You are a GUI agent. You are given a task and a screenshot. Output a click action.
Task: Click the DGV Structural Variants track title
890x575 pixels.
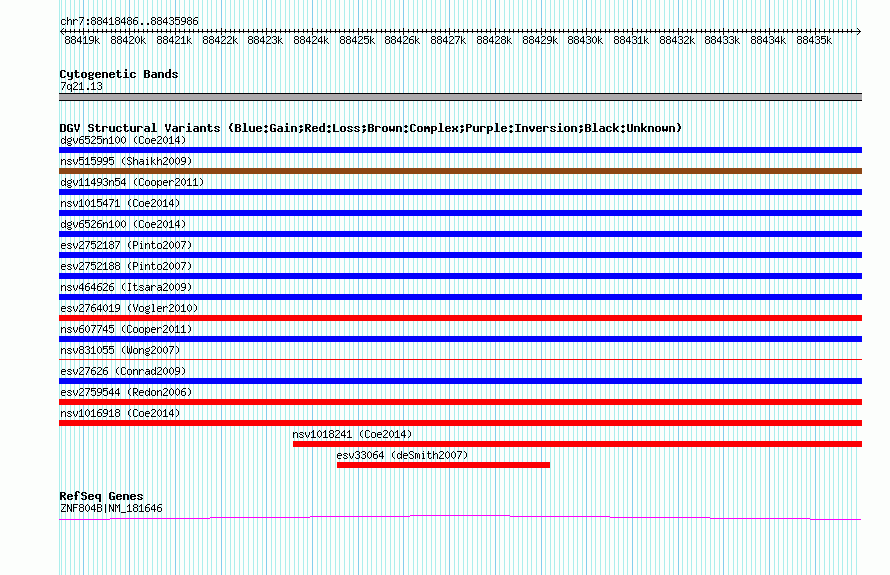tap(370, 128)
